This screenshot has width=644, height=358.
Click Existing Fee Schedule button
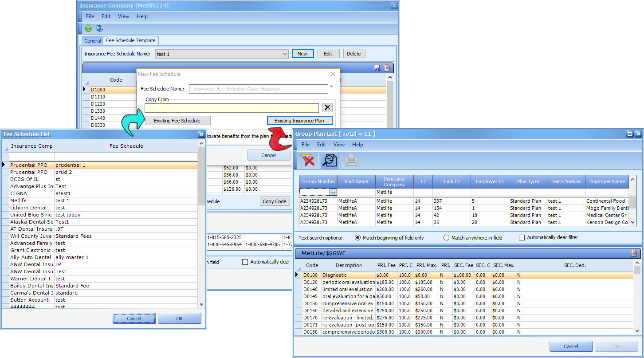177,121
